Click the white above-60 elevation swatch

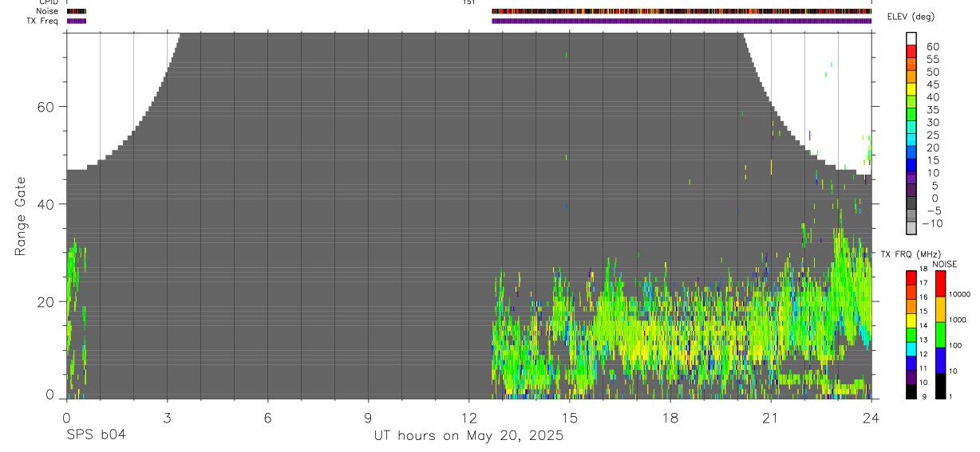pos(911,38)
